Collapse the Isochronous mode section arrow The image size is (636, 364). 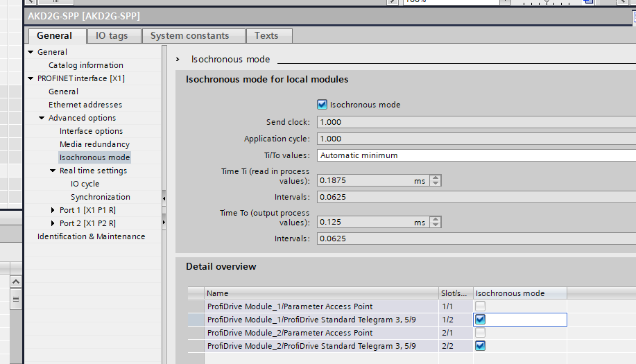pyautogui.click(x=178, y=60)
